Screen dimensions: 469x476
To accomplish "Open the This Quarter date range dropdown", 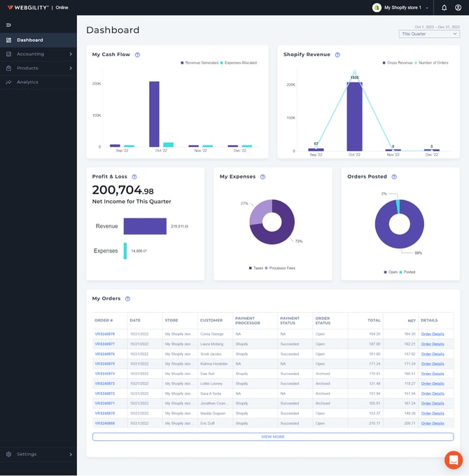I will click(x=429, y=34).
